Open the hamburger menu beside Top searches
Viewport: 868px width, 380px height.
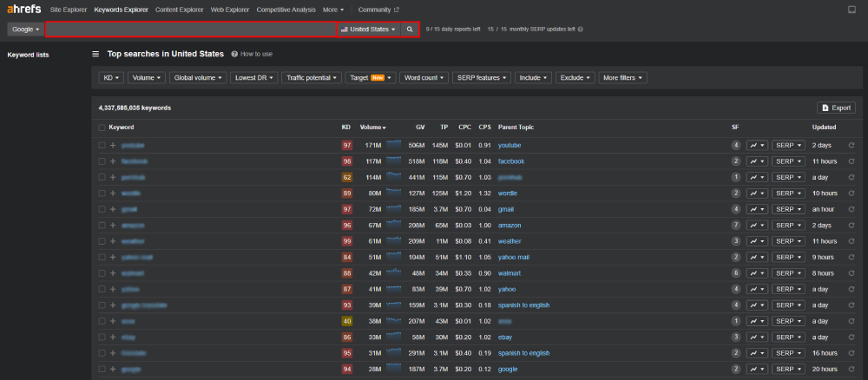tap(95, 54)
